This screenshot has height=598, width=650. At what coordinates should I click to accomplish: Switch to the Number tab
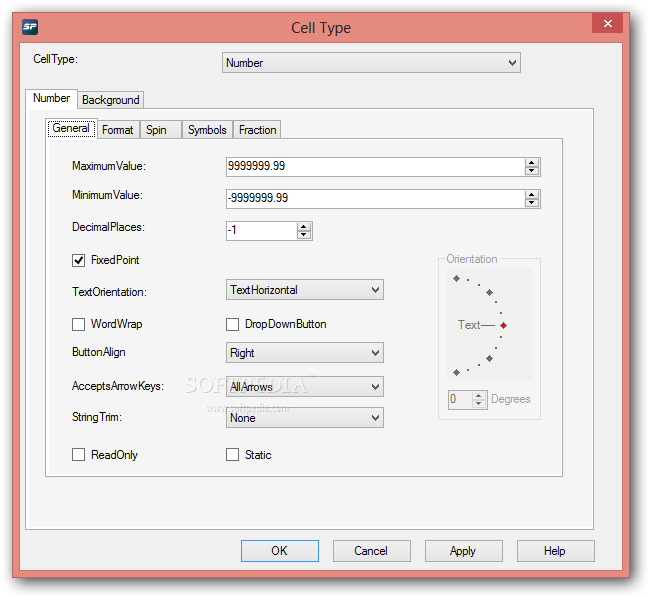pos(51,99)
